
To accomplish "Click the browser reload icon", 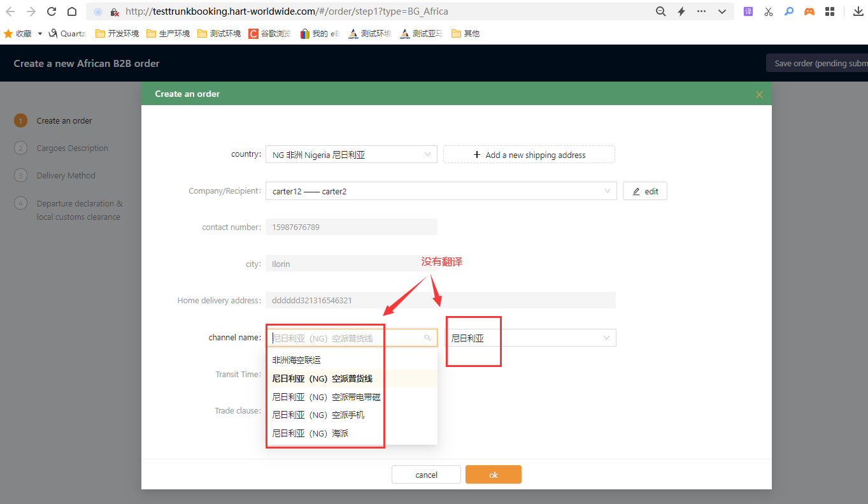I will coord(52,11).
